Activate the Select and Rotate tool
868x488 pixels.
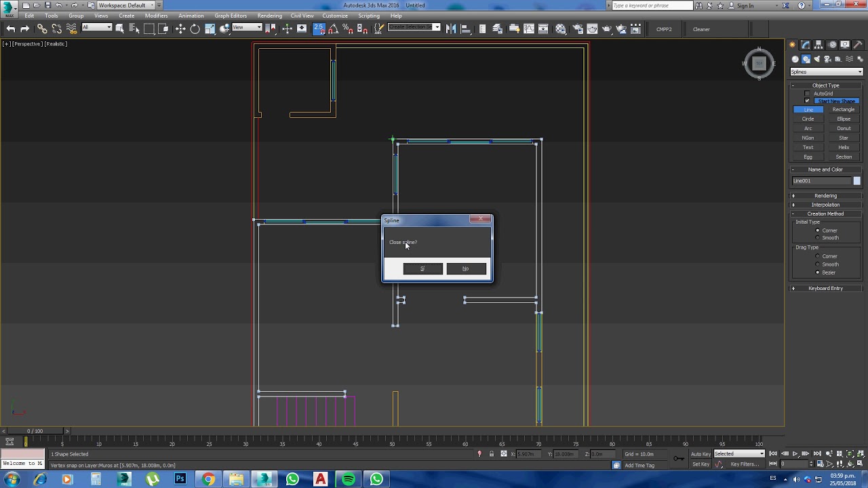(x=195, y=28)
